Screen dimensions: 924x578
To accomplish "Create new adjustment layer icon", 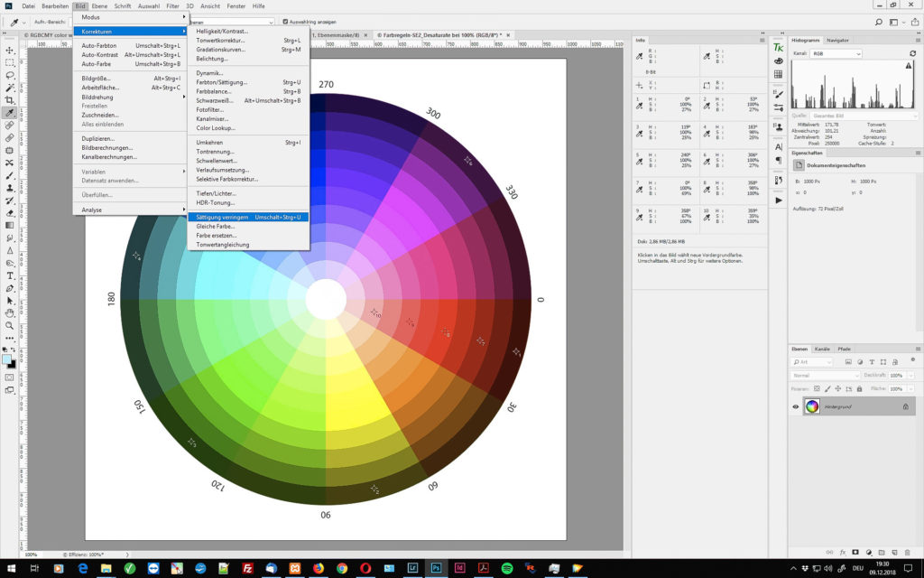I will click(x=869, y=552).
